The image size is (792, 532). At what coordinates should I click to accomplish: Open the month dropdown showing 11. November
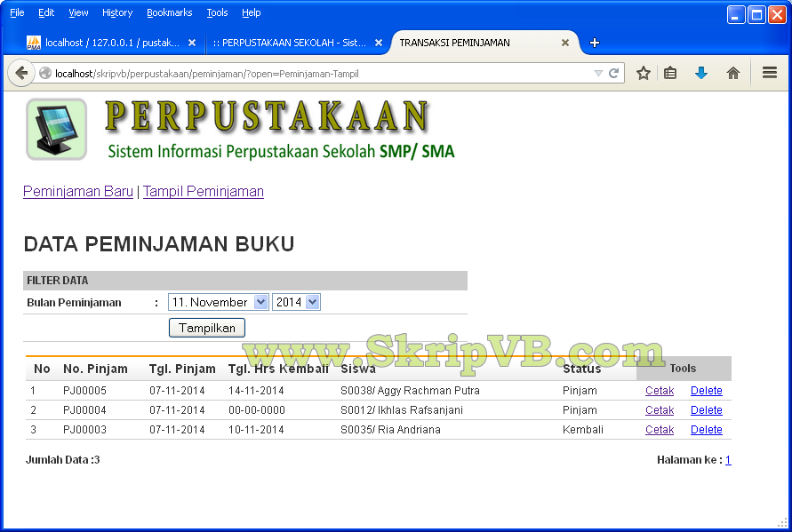[x=218, y=302]
